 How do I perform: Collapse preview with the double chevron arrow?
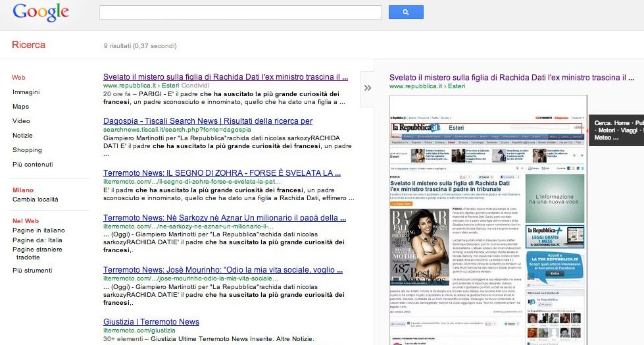(x=368, y=88)
